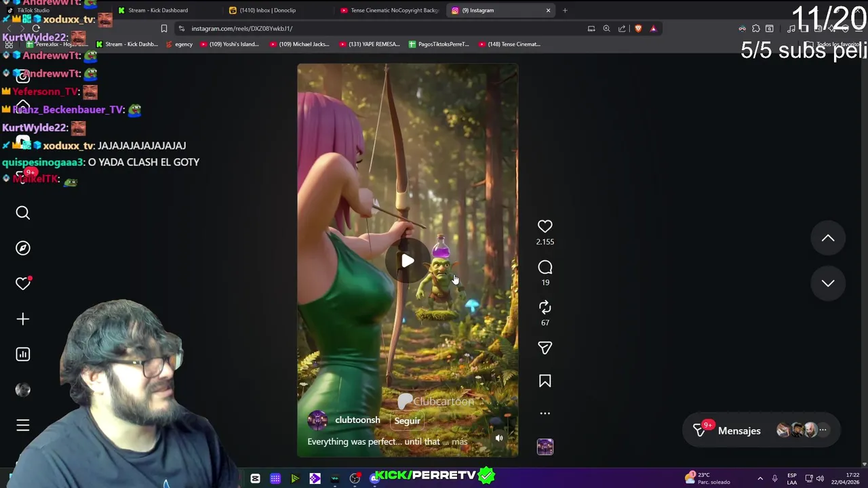868x488 pixels.
Task: Tap the repost icon above 67
Action: (545, 308)
